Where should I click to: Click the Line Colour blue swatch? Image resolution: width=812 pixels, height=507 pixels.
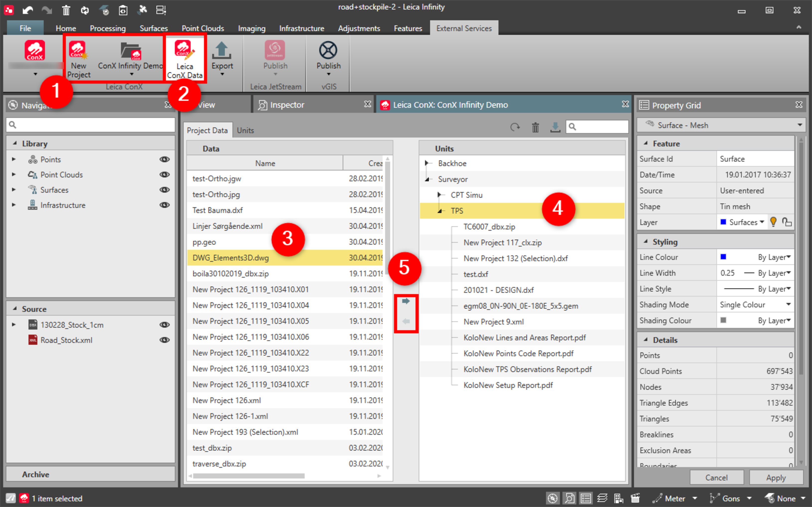point(723,257)
